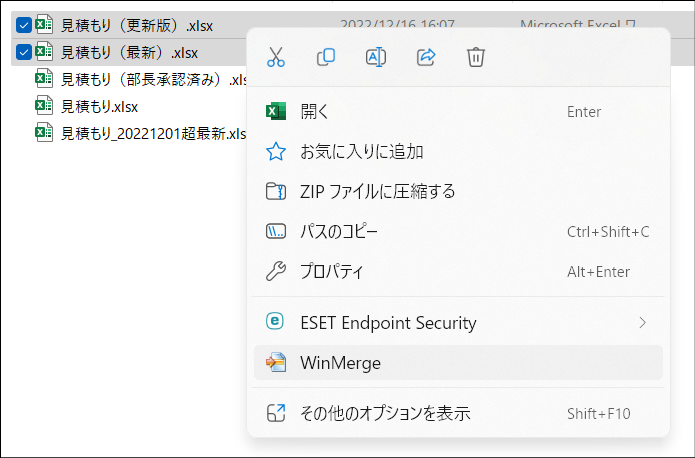Select 見積もり_20221201超最新 file
The width and height of the screenshot is (695, 458).
[153, 133]
